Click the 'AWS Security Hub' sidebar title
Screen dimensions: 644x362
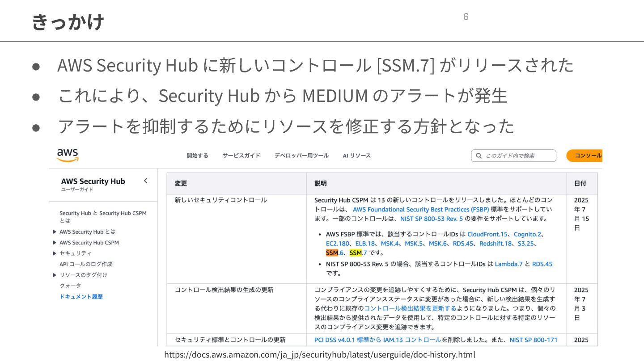[x=93, y=181]
